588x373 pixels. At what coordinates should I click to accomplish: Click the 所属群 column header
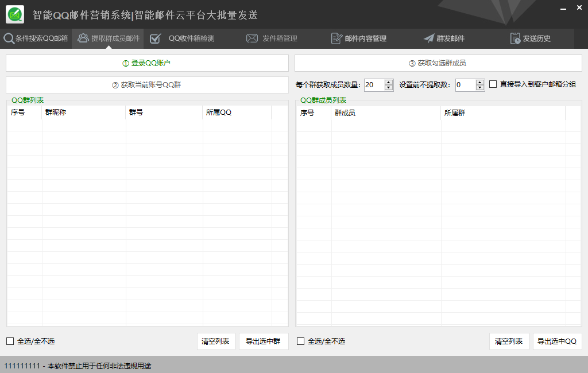tap(503, 113)
